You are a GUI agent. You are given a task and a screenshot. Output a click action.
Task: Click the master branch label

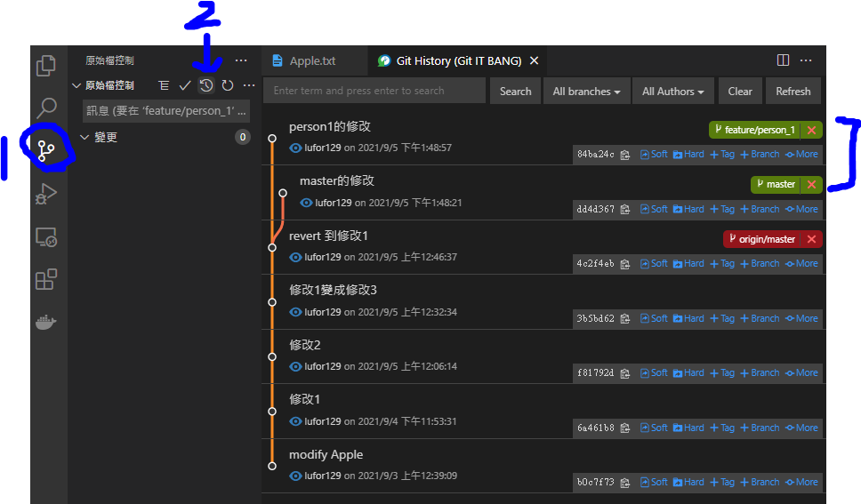click(x=776, y=185)
